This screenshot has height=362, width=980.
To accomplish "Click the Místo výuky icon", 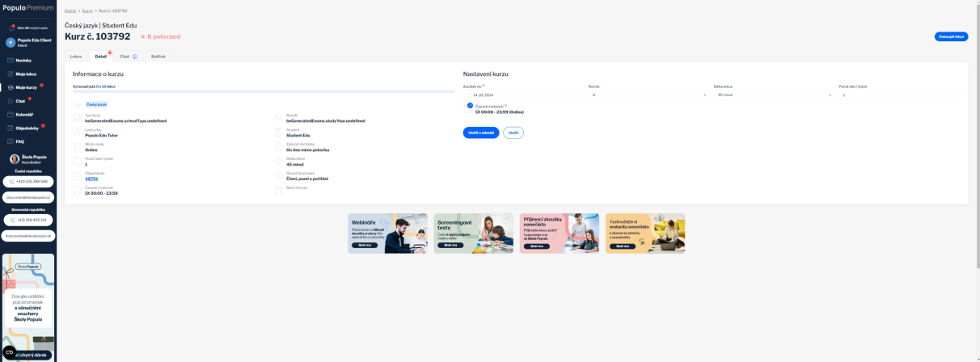I will coord(78,147).
